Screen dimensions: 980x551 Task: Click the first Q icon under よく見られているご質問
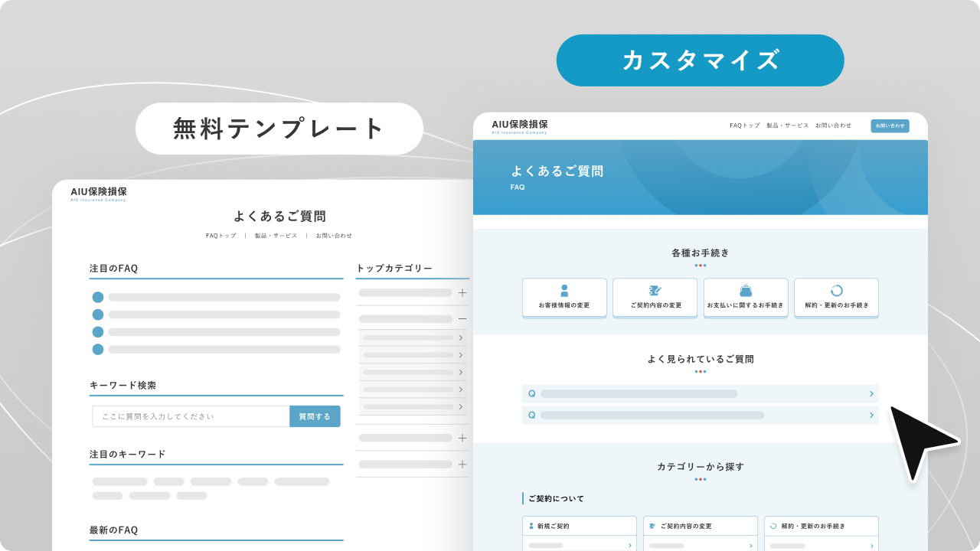point(531,394)
